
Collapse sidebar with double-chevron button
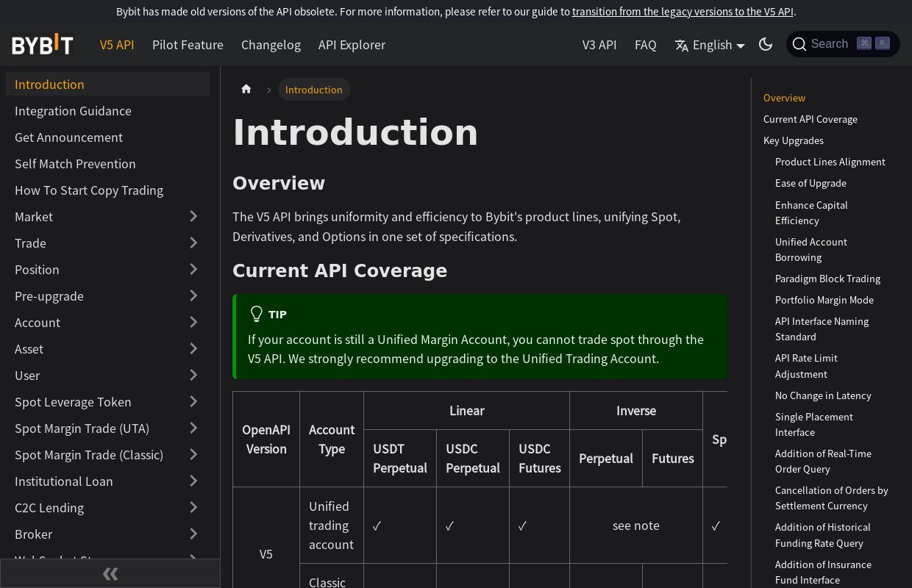click(x=110, y=573)
